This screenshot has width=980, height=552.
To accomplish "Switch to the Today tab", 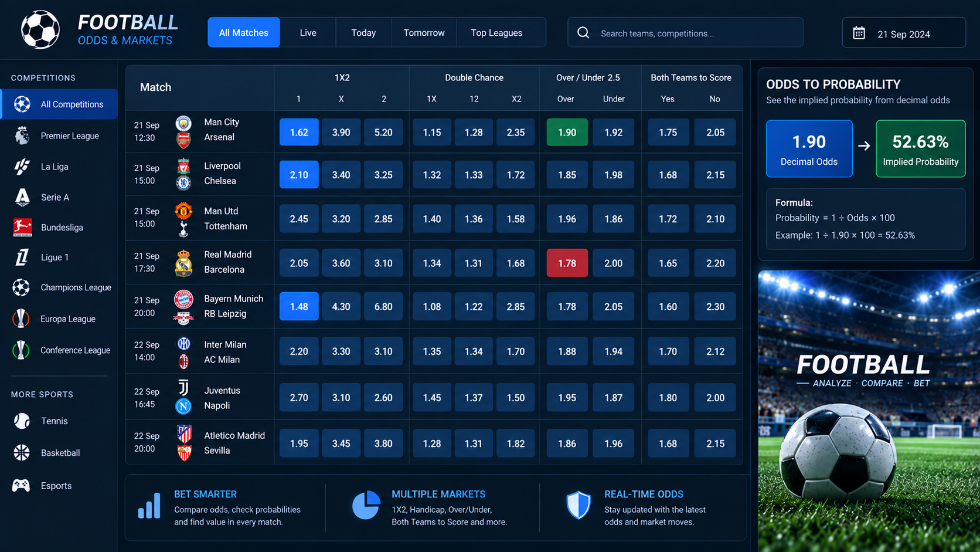I will click(363, 32).
